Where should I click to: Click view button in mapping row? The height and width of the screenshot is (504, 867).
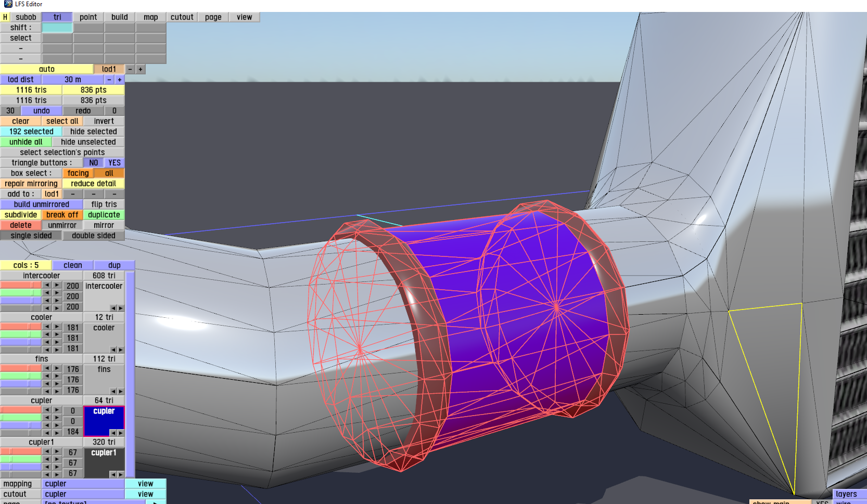click(x=146, y=484)
